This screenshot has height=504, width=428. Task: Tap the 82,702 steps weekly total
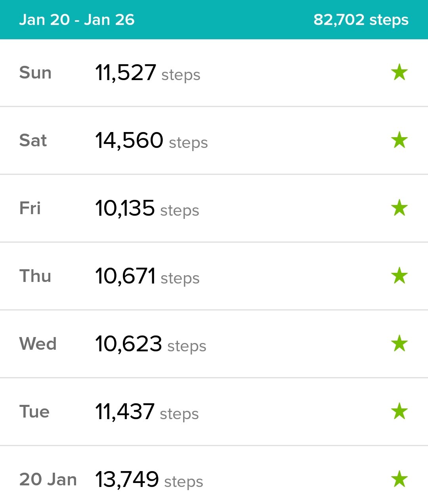[x=361, y=20]
